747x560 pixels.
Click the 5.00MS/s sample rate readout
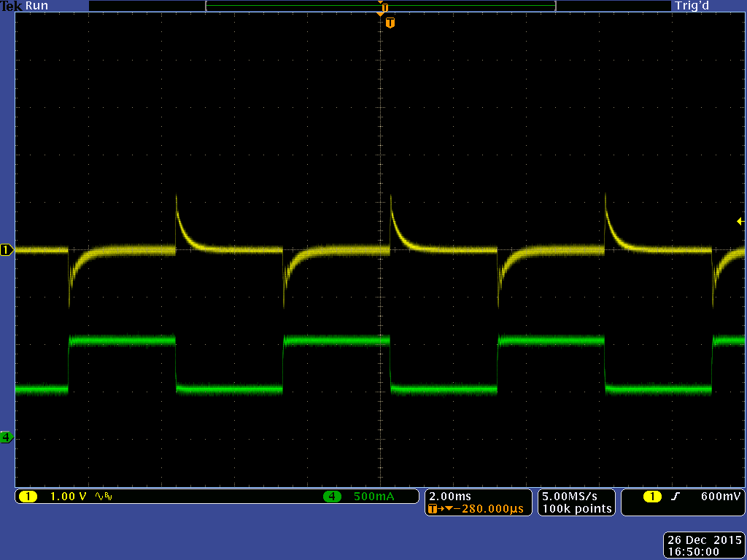[x=569, y=496]
